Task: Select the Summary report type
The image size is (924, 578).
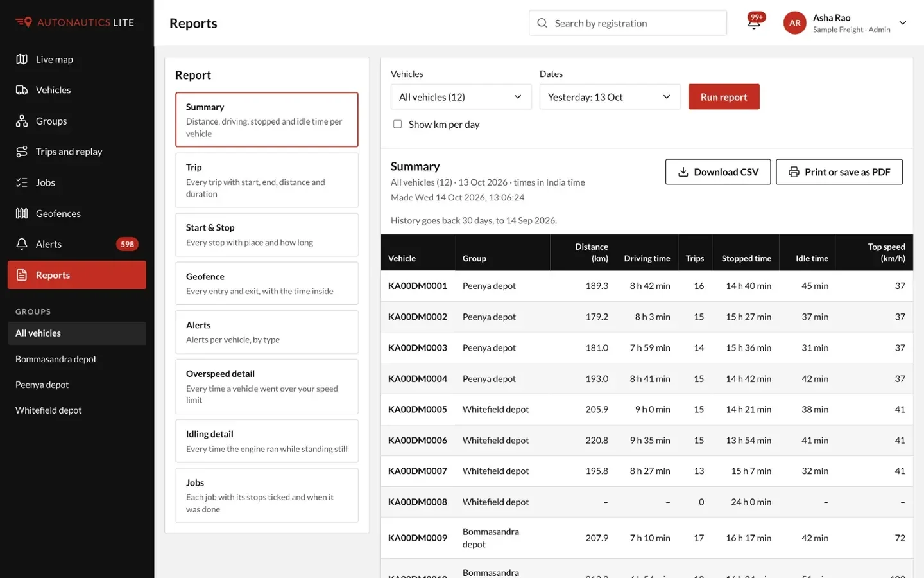Action: (x=267, y=119)
